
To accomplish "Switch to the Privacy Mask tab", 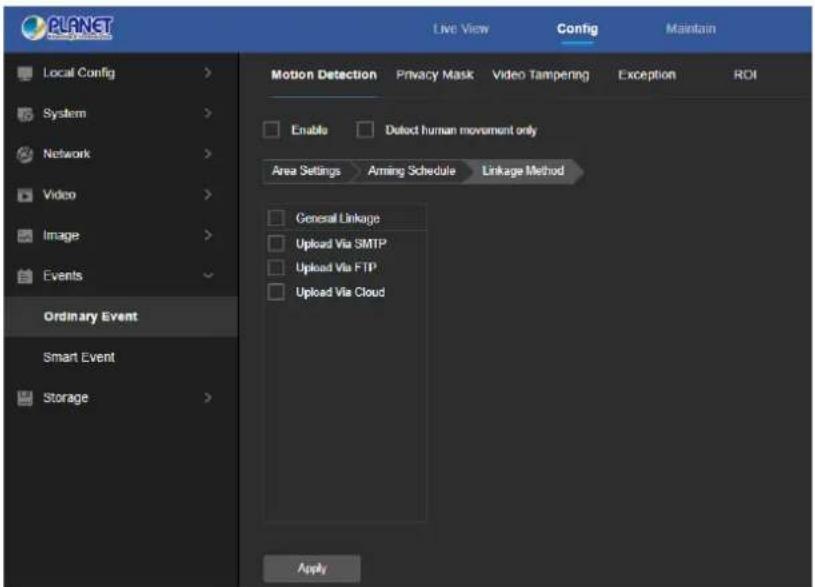I will (435, 75).
